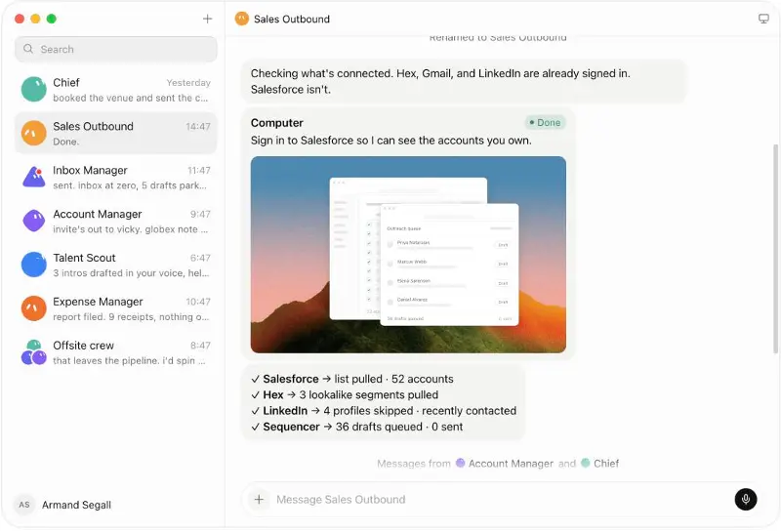Click the AS user initials avatar

(24, 505)
